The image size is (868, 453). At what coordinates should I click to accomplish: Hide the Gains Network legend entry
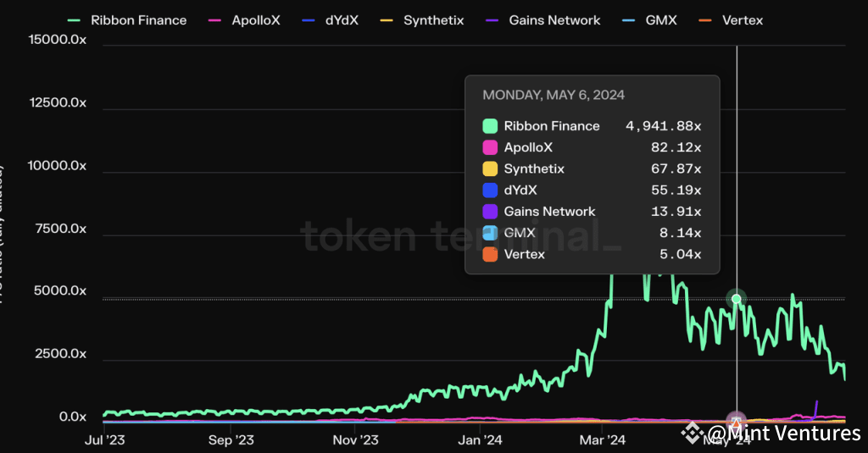pos(554,19)
